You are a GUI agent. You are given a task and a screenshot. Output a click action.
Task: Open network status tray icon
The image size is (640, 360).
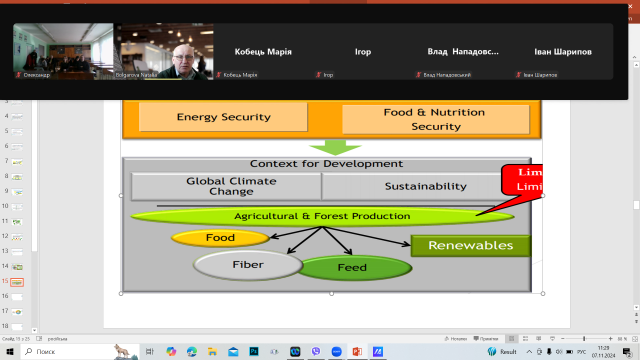pos(539,351)
